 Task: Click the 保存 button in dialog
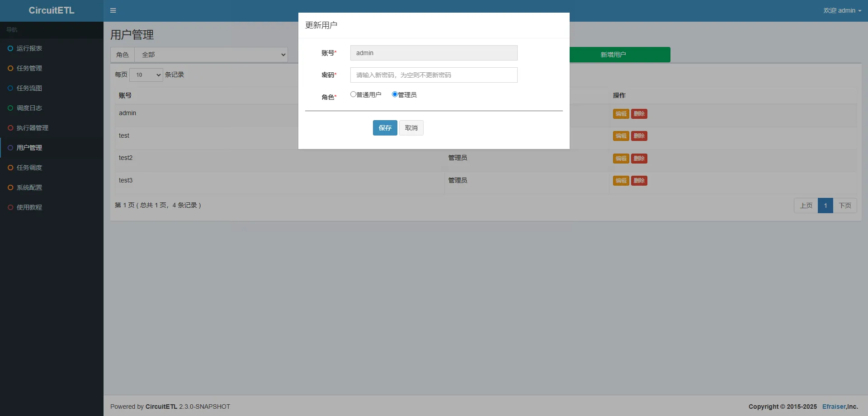pos(385,128)
